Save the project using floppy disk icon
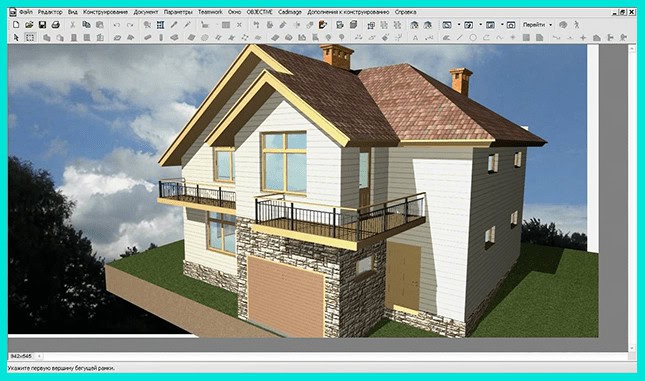 [x=42, y=25]
